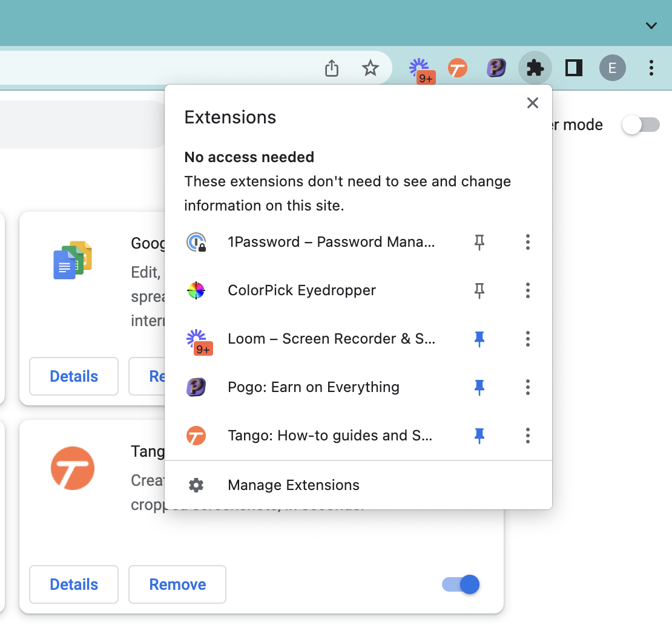Click the share page icon
672x634 pixels.
click(x=332, y=68)
